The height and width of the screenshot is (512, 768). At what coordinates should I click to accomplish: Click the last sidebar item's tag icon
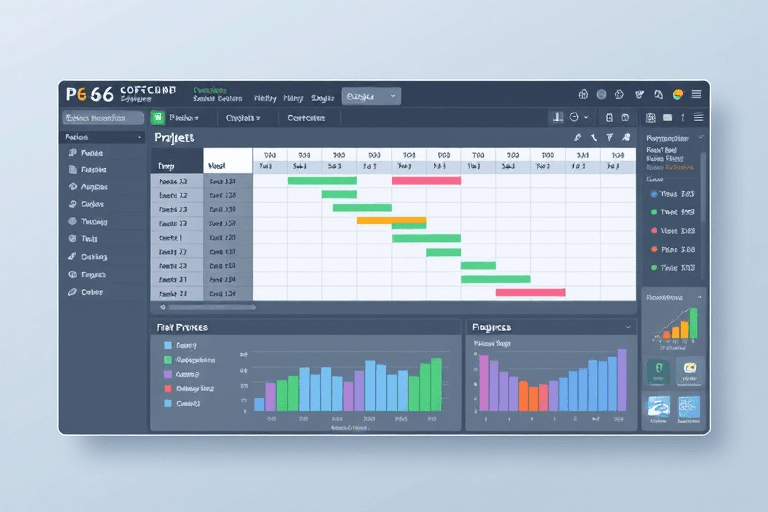(x=72, y=292)
